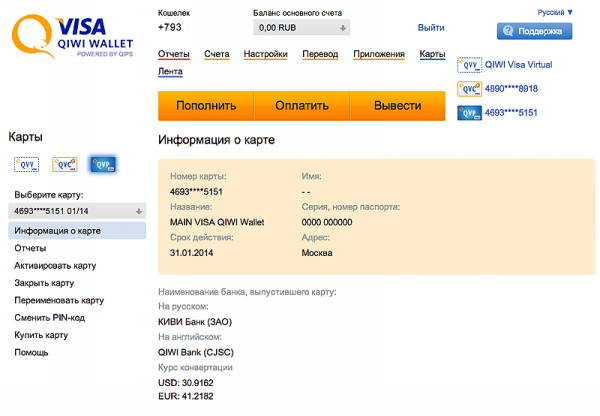Click bank name КИВИ Банк (ЗАО)

[195, 322]
